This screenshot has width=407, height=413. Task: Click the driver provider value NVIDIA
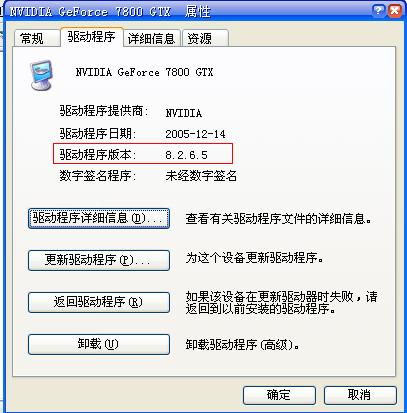[184, 113]
